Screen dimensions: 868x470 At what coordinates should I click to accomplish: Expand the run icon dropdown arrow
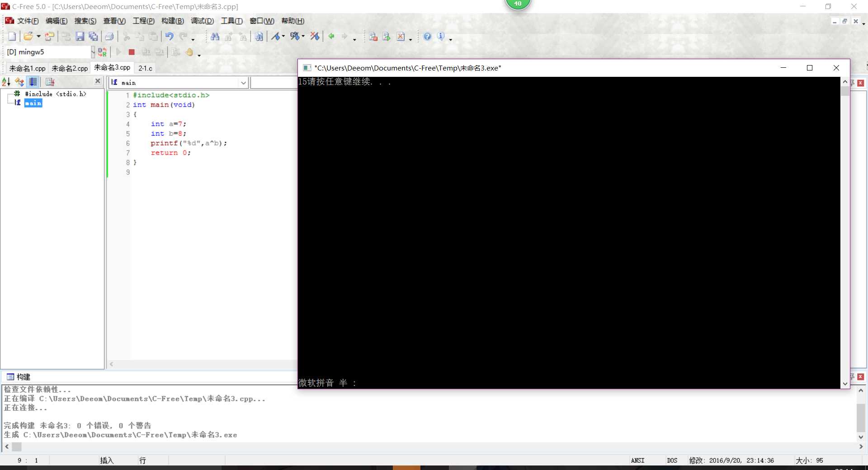283,36
